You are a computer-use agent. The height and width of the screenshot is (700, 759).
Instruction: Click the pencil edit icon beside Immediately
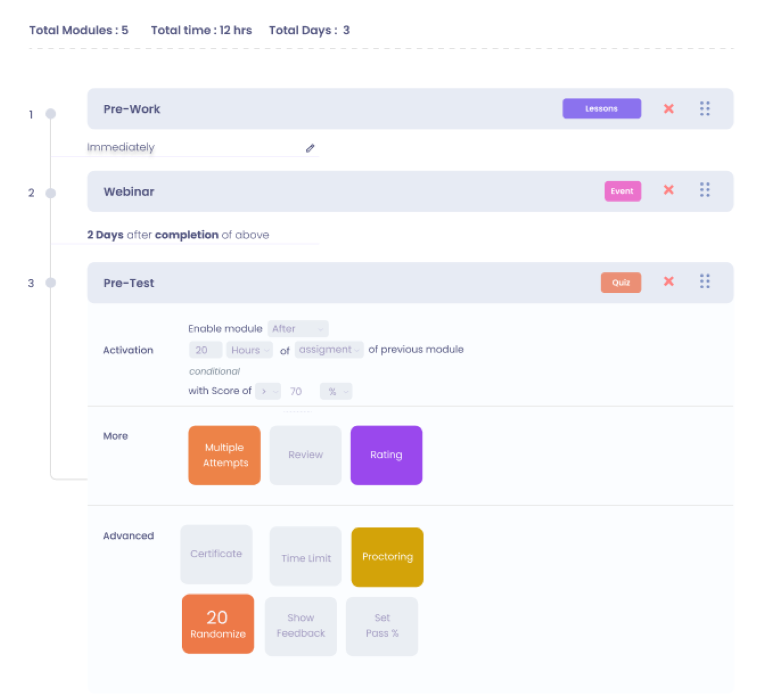(x=310, y=148)
